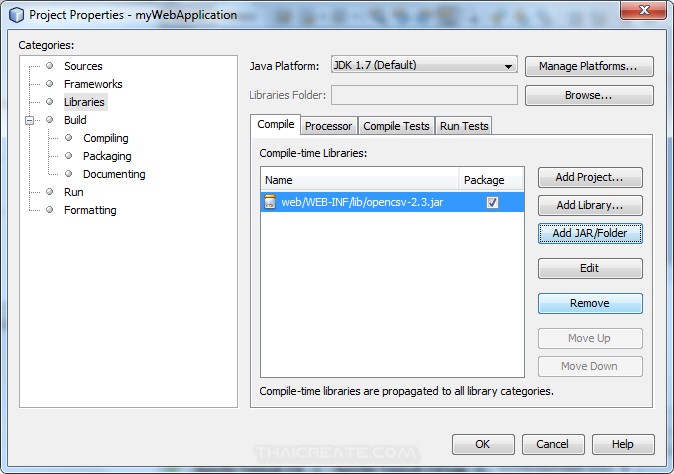Confirm with the OK button
Viewport: 674px width, 474px height.
pos(483,444)
